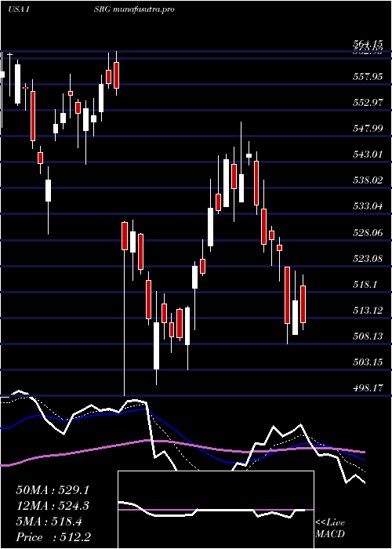Select the 528.06 price axis label
Image resolution: width=392 pixels, height=549 pixels.
(368, 232)
